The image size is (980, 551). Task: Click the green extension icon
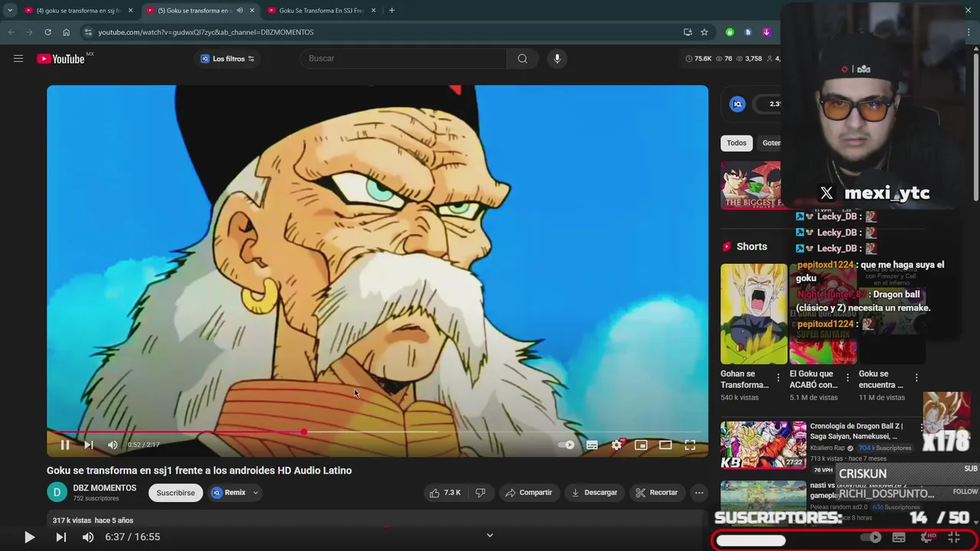730,32
